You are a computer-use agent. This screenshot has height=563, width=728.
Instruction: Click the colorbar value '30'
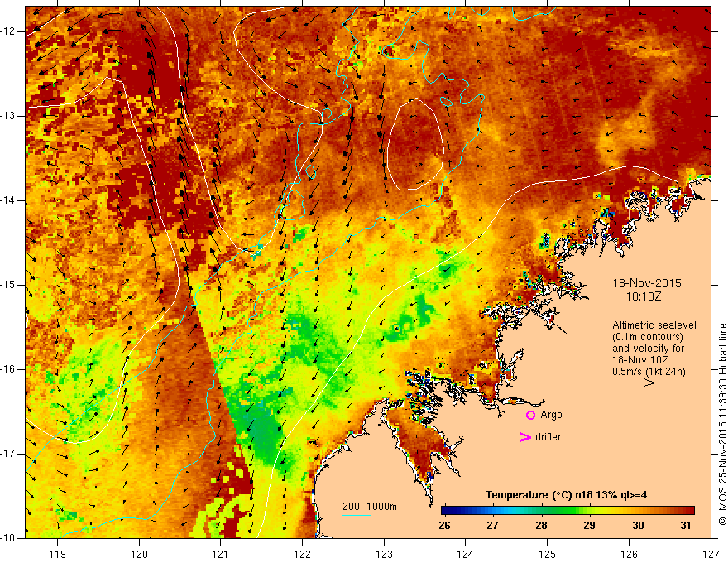pyautogui.click(x=638, y=526)
